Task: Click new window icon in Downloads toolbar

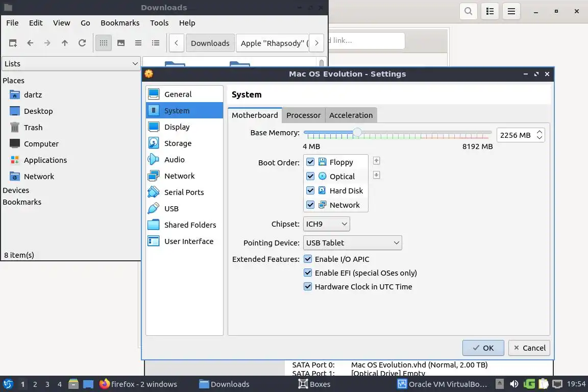Action: click(x=13, y=43)
